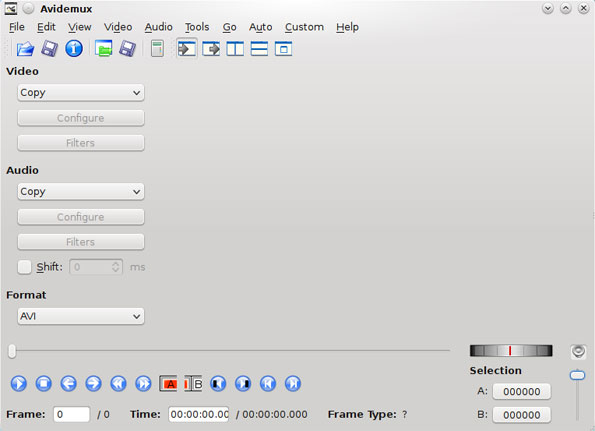The height and width of the screenshot is (431, 595).
Task: Search next black frame icon
Action: tap(243, 384)
